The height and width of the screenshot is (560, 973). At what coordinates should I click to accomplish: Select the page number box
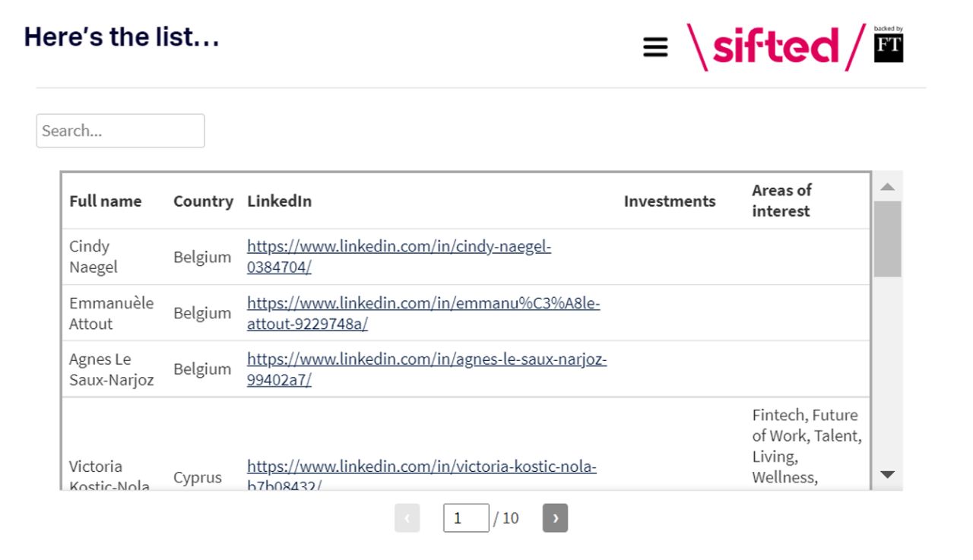pyautogui.click(x=465, y=518)
